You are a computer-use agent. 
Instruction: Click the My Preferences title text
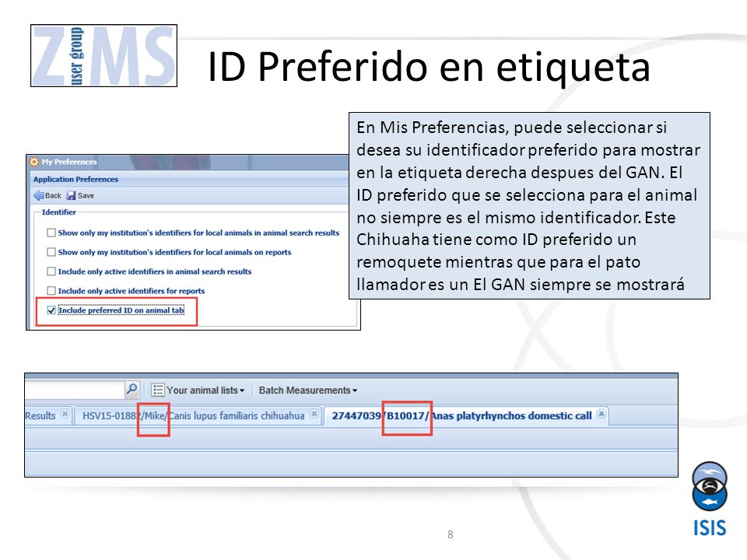pos(69,162)
